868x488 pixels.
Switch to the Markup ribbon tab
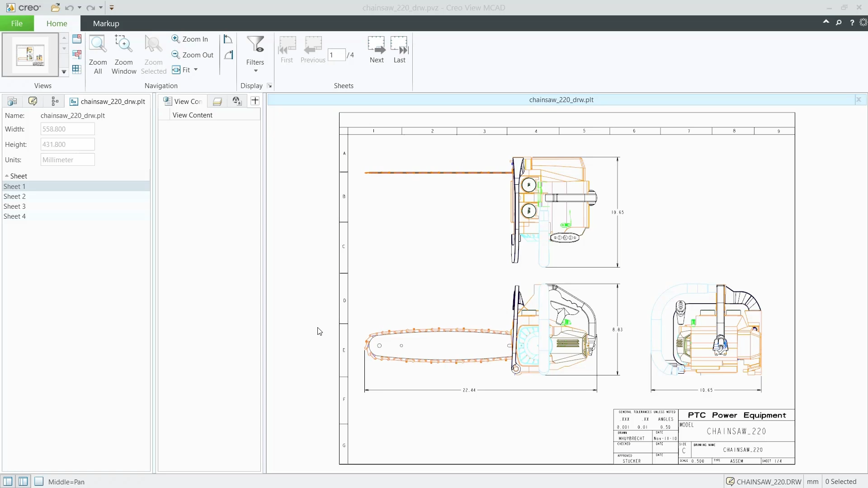[x=106, y=23]
